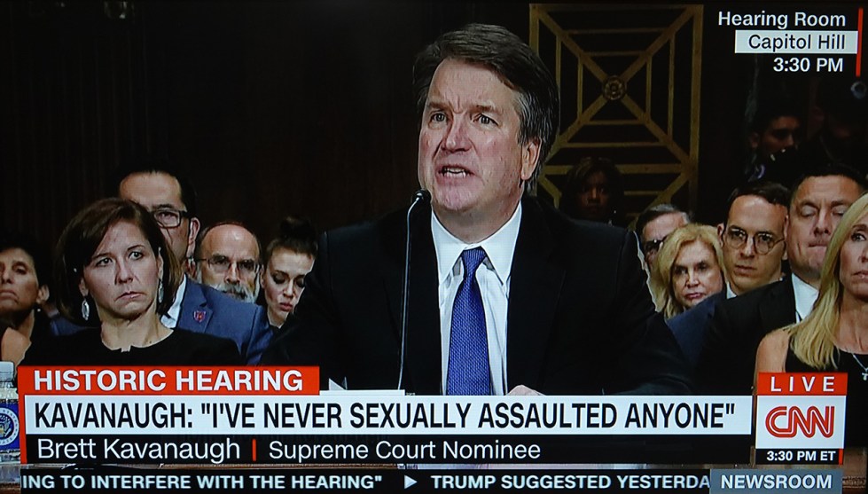Click the red lapel pin on blue suit
The height and width of the screenshot is (494, 868).
[199, 316]
